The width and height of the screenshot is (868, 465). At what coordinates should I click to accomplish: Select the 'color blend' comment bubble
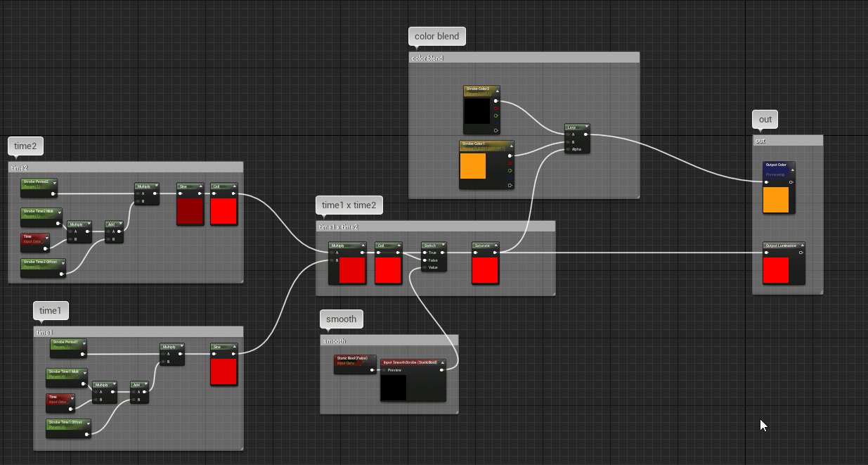[x=437, y=37]
